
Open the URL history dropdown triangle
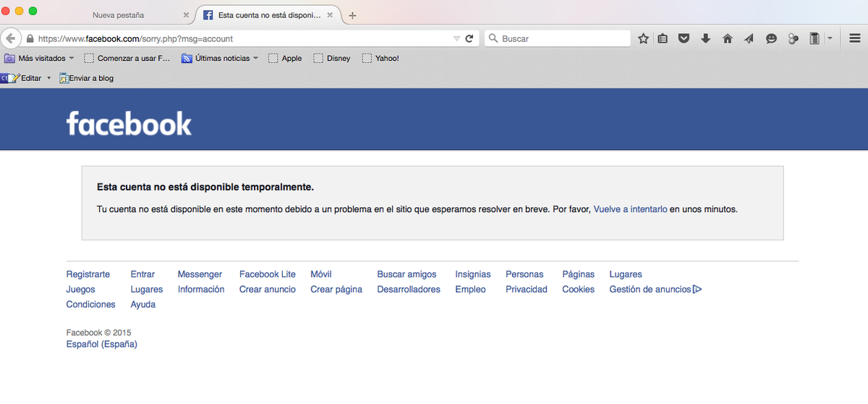click(456, 38)
